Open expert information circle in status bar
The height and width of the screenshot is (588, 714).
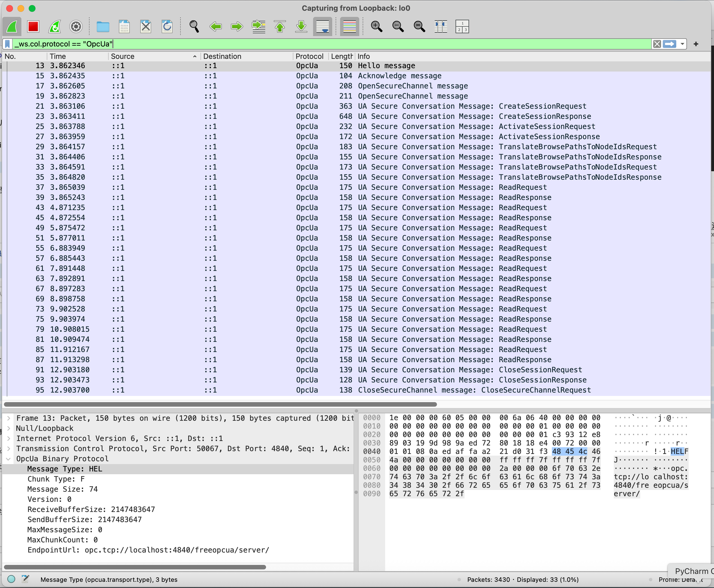pos(11,579)
